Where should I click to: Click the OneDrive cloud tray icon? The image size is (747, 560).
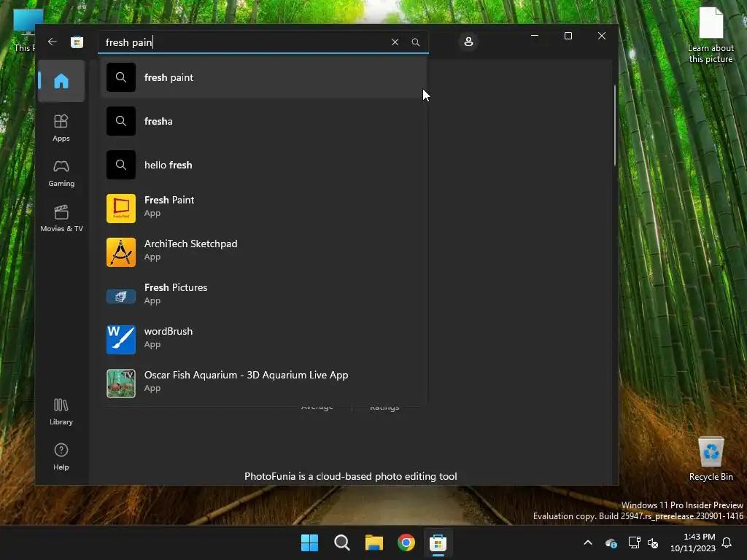click(x=611, y=542)
